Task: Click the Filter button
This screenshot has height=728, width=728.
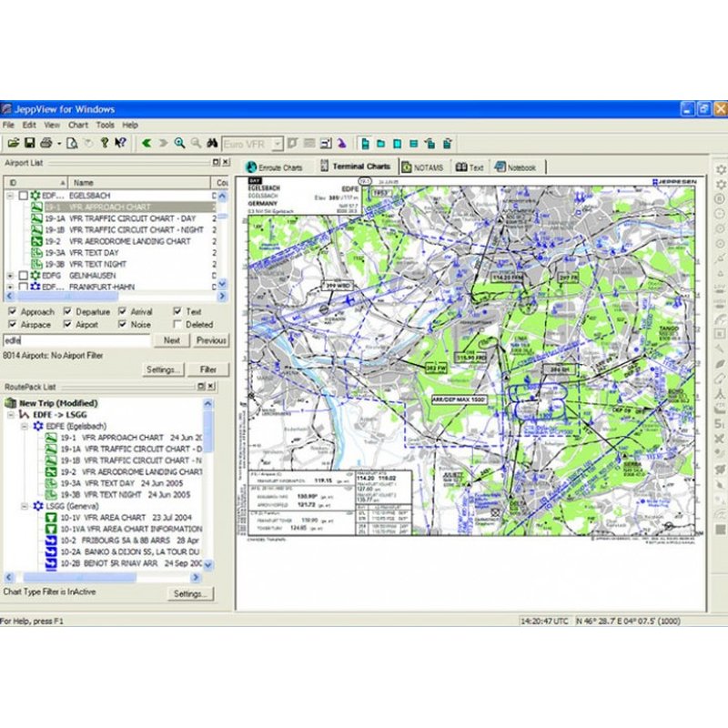Action: (208, 369)
